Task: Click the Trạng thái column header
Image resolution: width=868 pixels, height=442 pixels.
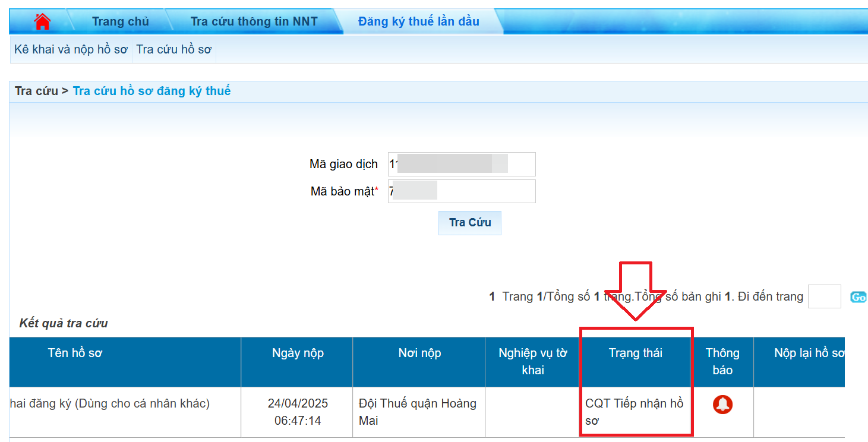Action: (635, 353)
